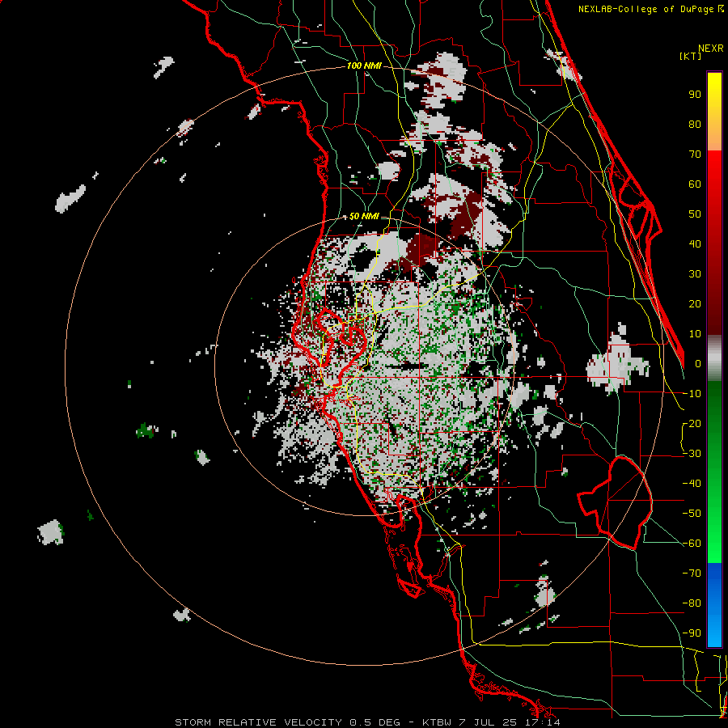Click the 50 NMI range ring label
The height and width of the screenshot is (728, 728).
click(364, 216)
